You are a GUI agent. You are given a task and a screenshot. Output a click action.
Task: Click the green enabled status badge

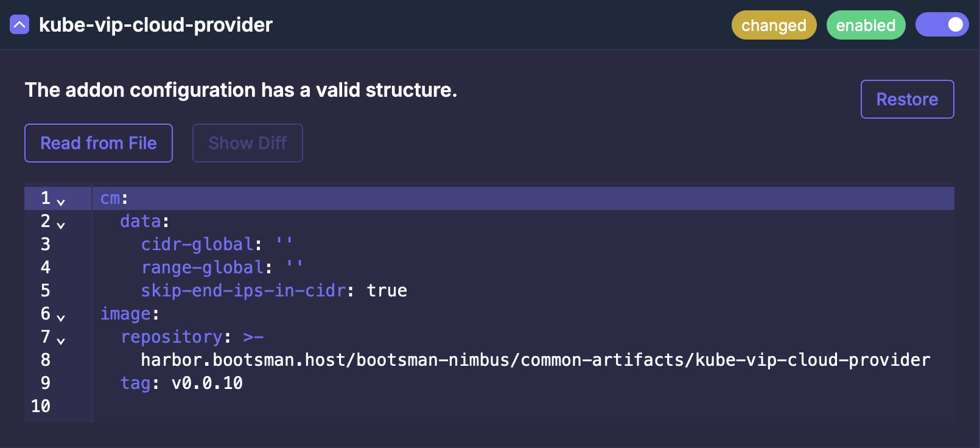(x=866, y=25)
